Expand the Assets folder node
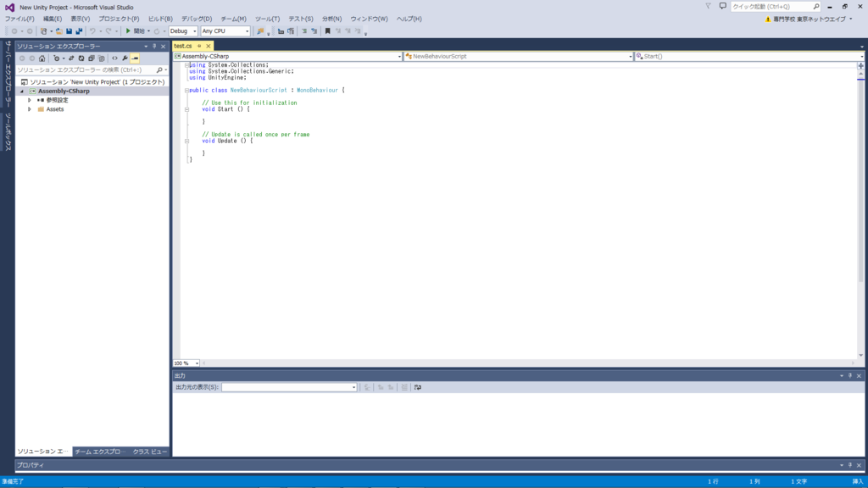Screen dimensions: 868x488 [30, 109]
